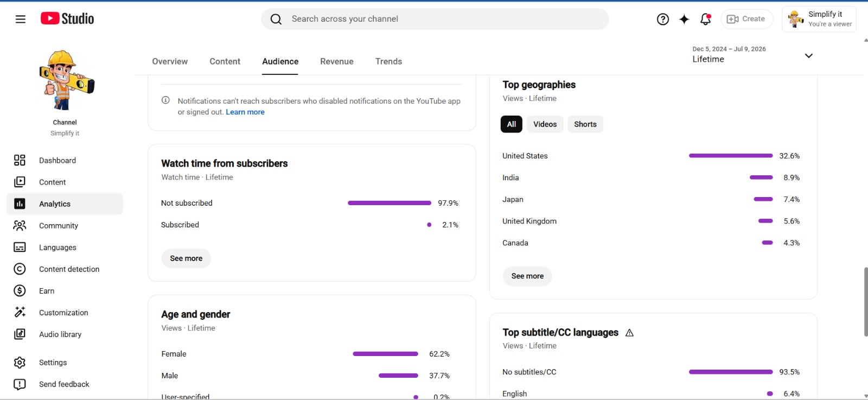The width and height of the screenshot is (868, 400).
Task: Click the Content sidebar icon
Action: (20, 182)
